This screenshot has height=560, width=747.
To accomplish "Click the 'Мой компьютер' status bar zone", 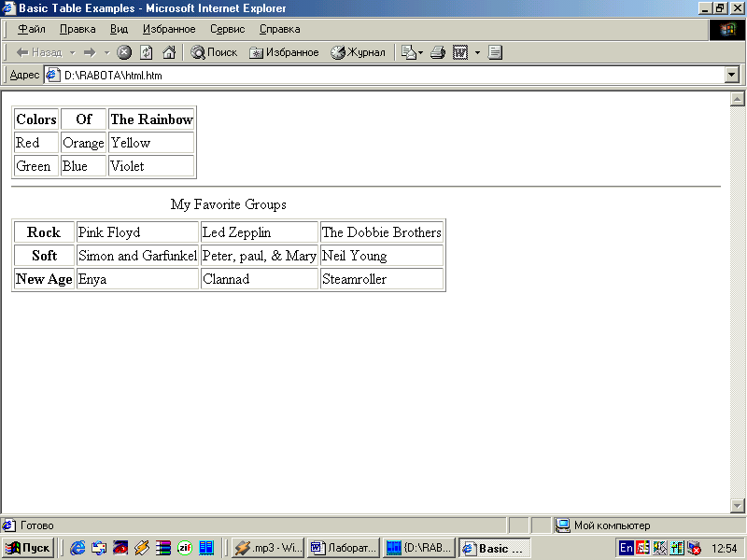I will 648,525.
